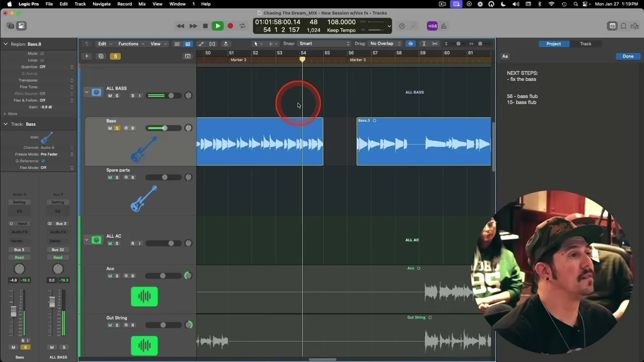Add a new track with the plus button
This screenshot has width=644, height=362.
87,56
